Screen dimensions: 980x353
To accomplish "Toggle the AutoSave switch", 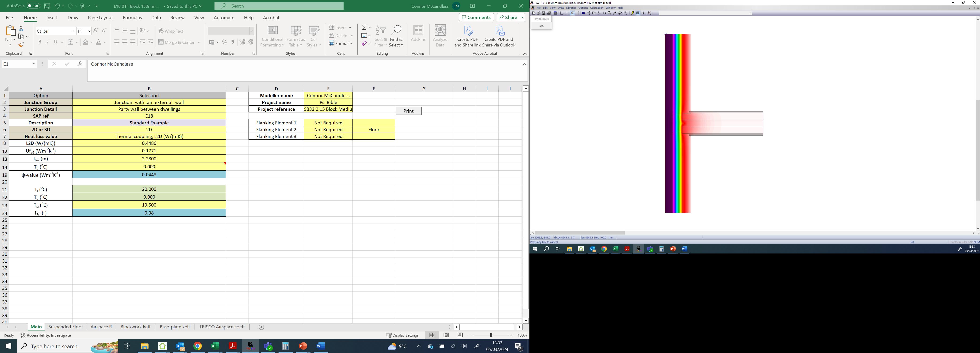I will (34, 6).
